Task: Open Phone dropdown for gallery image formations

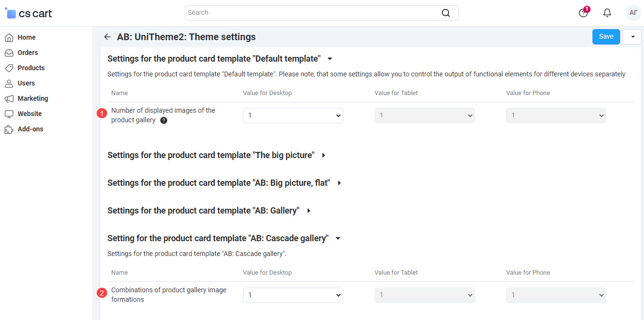Action: [x=556, y=295]
